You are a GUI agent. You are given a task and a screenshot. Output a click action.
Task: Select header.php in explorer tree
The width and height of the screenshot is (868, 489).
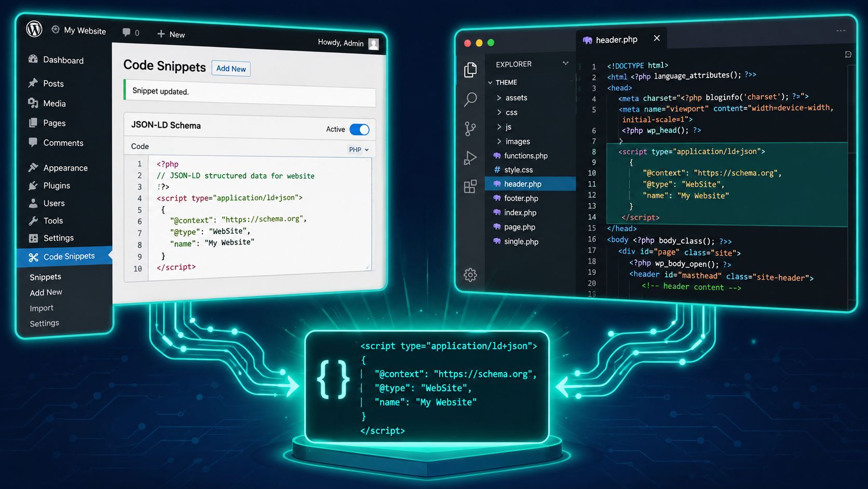530,184
